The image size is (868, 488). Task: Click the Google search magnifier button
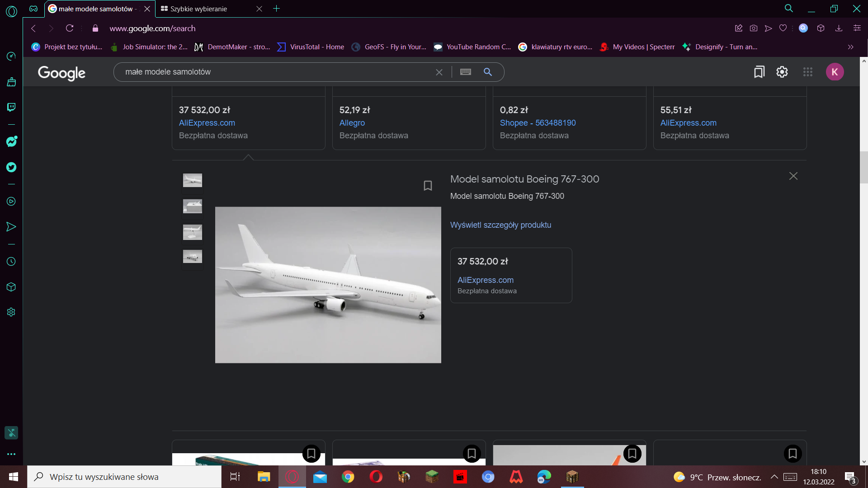pyautogui.click(x=488, y=72)
